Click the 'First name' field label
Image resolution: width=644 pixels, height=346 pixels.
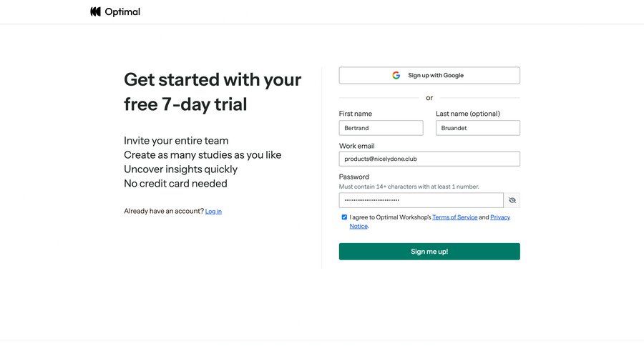click(356, 114)
